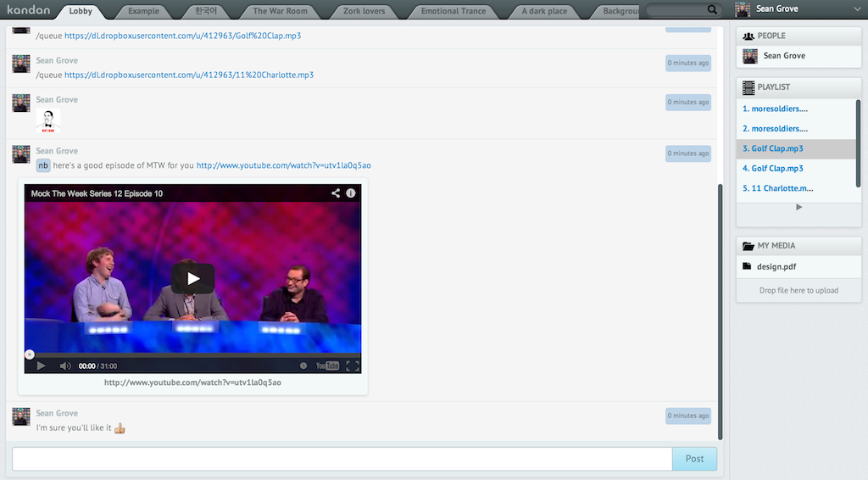Image resolution: width=868 pixels, height=480 pixels.
Task: Click the Drop file here to upload area
Action: 798,291
